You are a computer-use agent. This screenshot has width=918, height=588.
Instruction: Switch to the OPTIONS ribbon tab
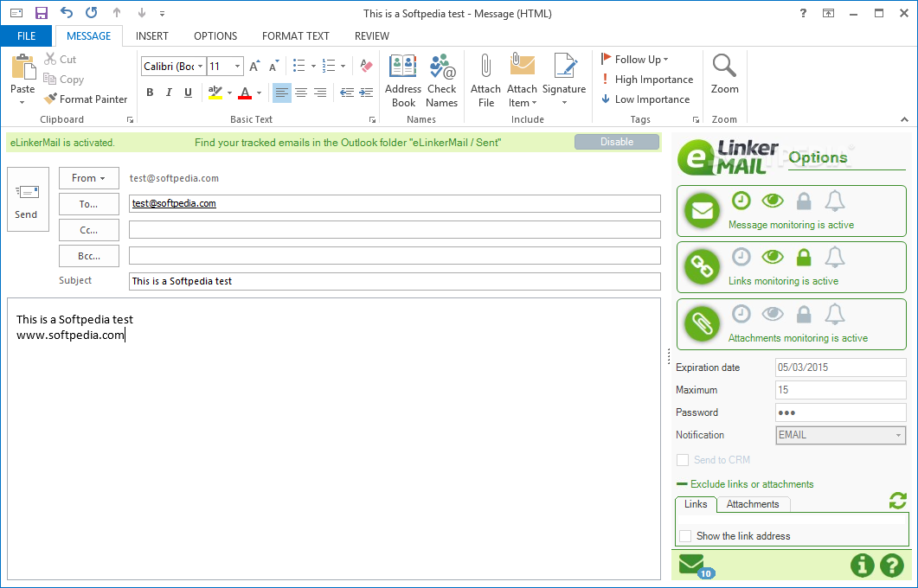(215, 35)
